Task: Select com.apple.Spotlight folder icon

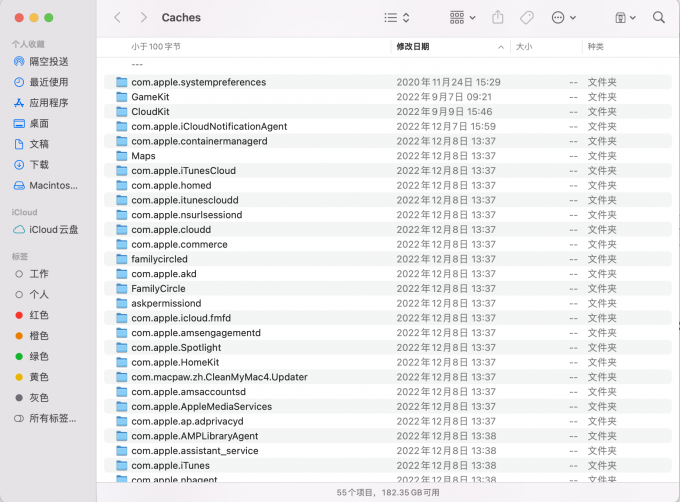Action: click(x=122, y=347)
